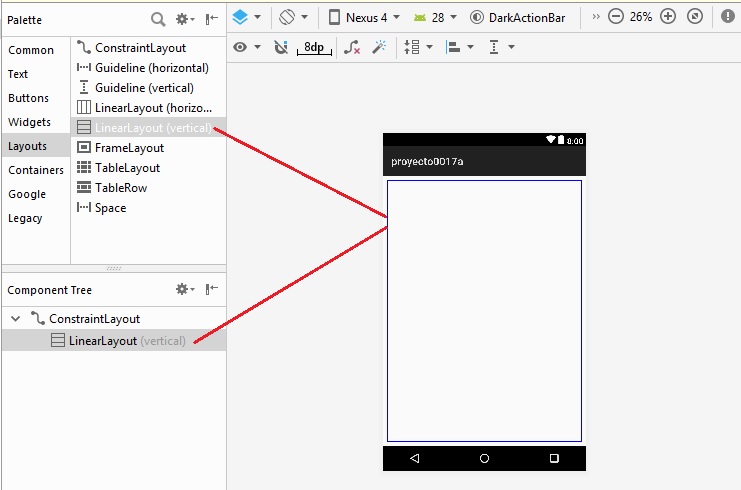Open the design surface layers dropdown
This screenshot has width=741, height=490.
(x=246, y=17)
